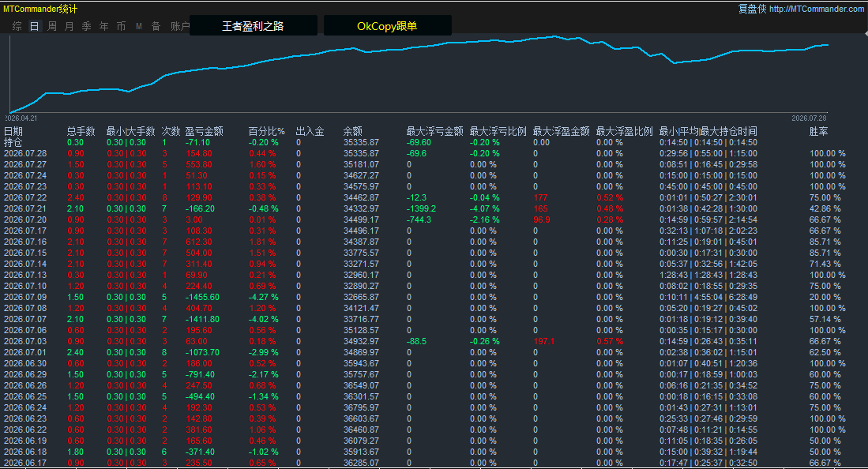The width and height of the screenshot is (868, 469).
Task: Sort by the 日期 date column header
Action: tap(13, 131)
